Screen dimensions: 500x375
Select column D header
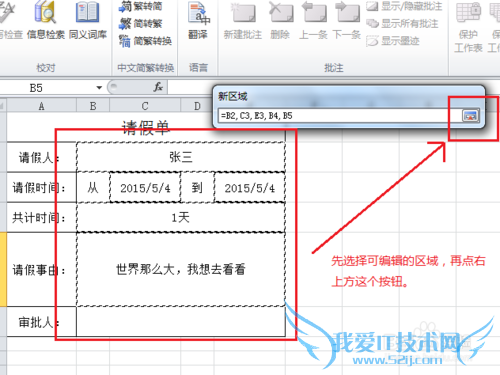pyautogui.click(x=197, y=106)
